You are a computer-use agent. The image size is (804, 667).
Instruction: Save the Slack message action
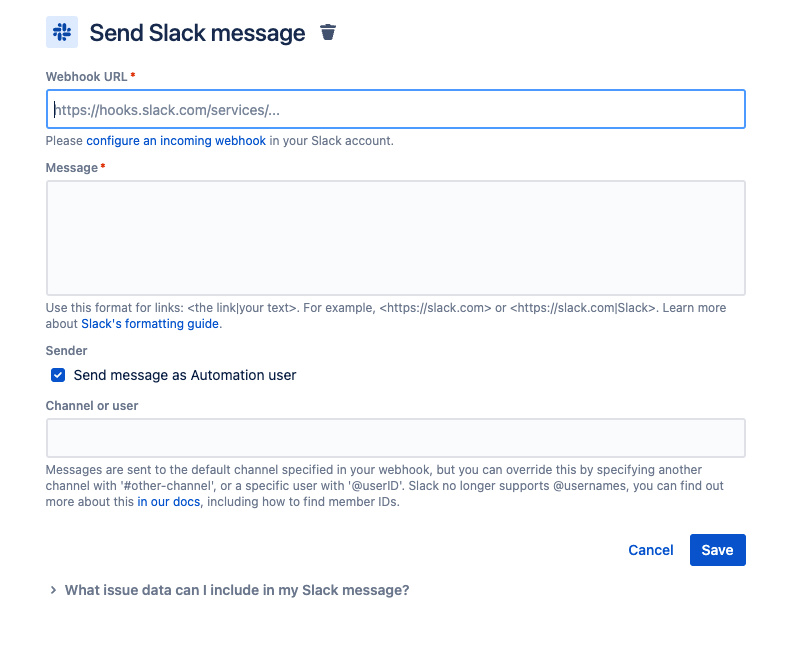click(x=717, y=550)
